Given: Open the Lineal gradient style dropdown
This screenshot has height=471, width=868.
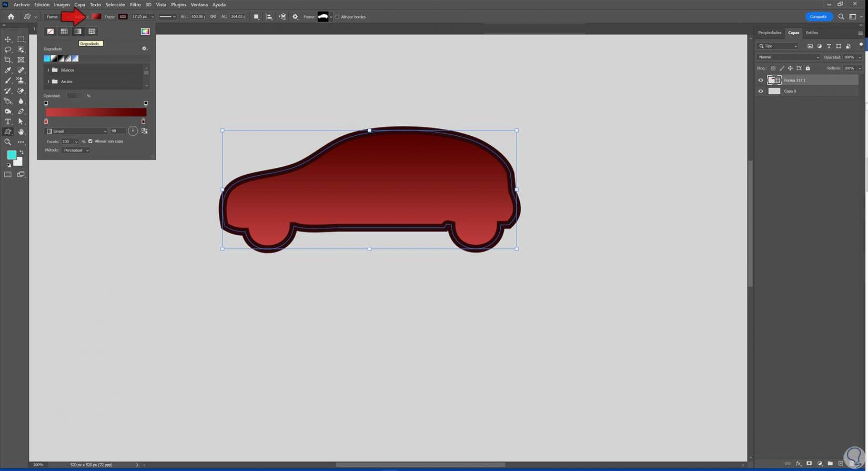Looking at the screenshot, I should (77, 131).
